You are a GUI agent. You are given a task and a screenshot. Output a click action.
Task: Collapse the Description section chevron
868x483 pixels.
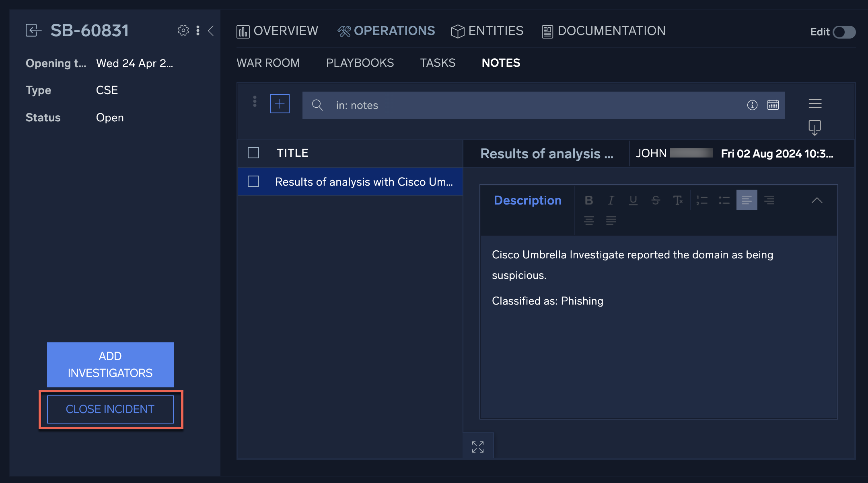tap(817, 200)
